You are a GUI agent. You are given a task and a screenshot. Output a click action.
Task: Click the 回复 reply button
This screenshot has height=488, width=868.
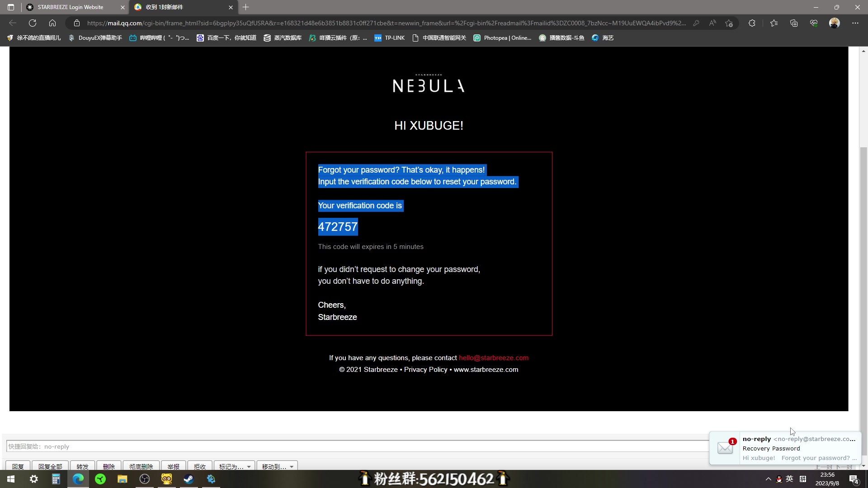pos(18,466)
